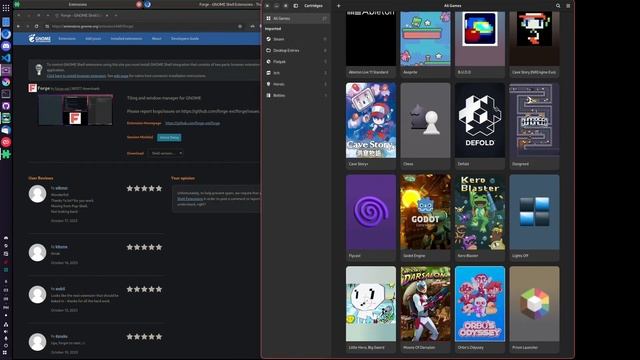This screenshot has width=640, height=360.
Task: Click the volume icon in the dock tray
Action: pos(6,332)
